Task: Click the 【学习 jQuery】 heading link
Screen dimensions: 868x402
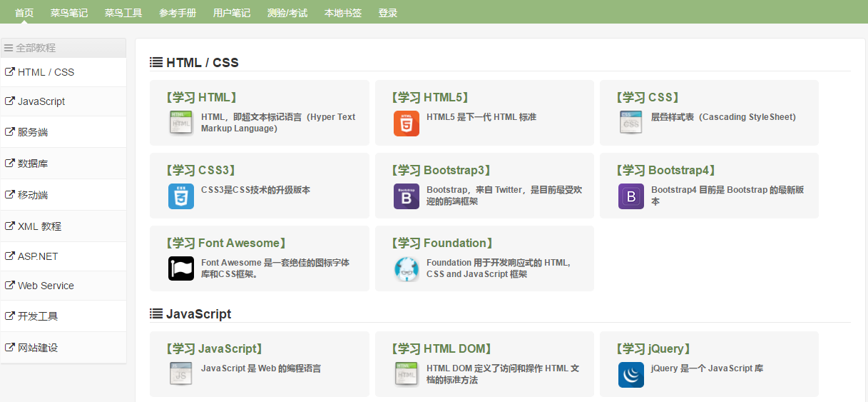Action: [653, 349]
